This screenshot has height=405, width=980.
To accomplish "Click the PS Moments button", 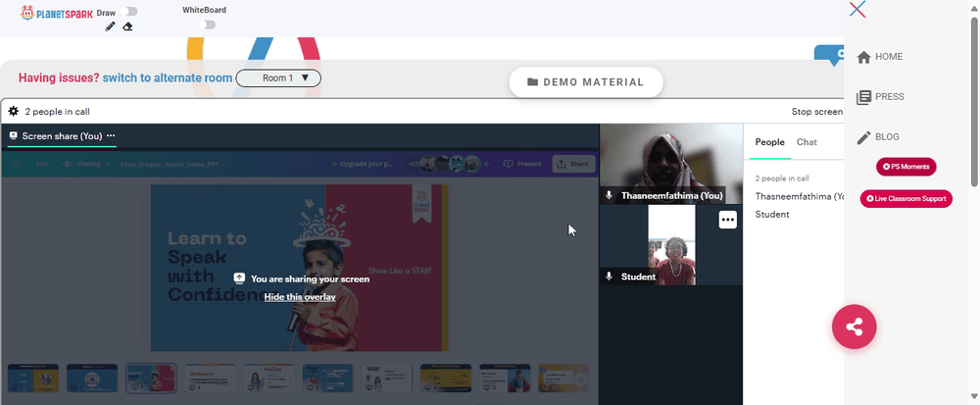I will point(906,167).
